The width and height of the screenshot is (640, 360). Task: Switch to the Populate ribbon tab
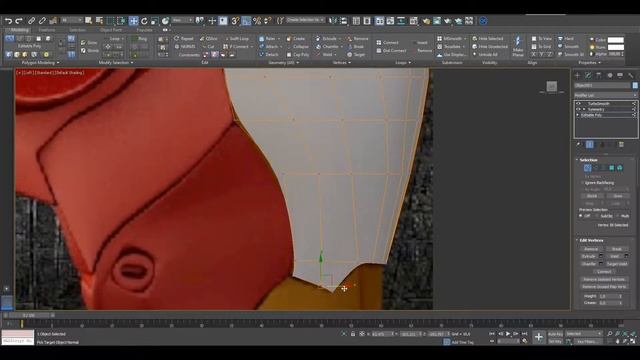point(144,30)
